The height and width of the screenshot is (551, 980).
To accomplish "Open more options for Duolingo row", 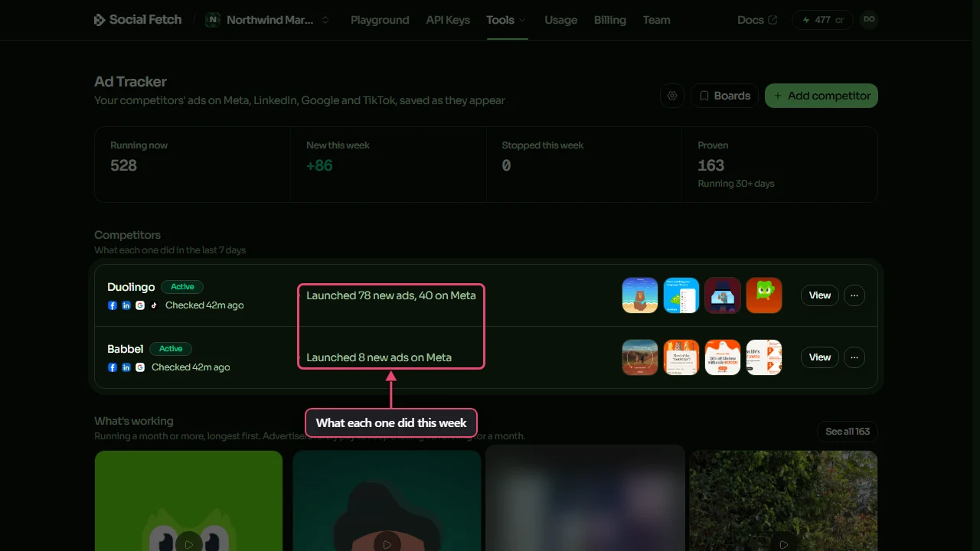I will coord(854,295).
